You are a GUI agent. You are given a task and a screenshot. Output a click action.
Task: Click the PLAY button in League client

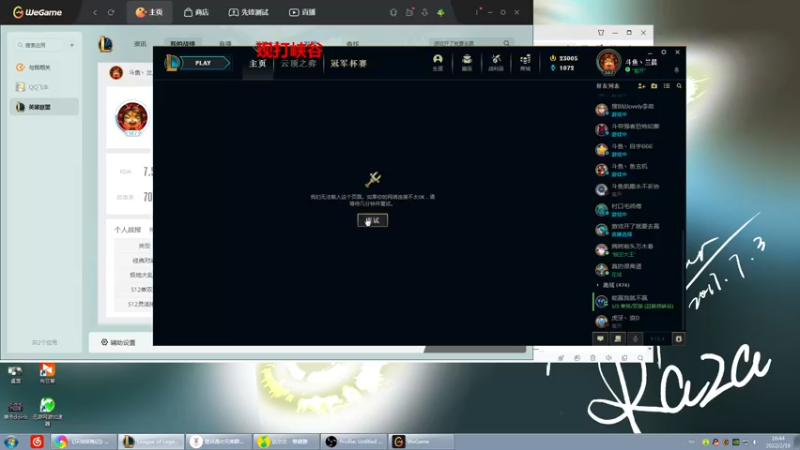(203, 63)
